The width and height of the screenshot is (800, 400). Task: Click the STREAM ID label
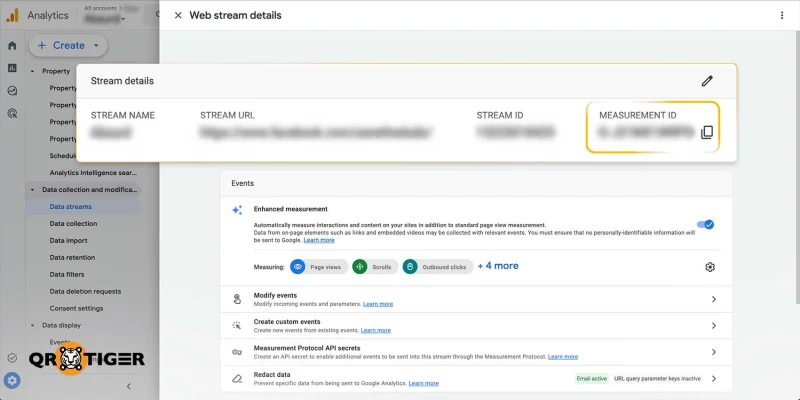tap(499, 115)
